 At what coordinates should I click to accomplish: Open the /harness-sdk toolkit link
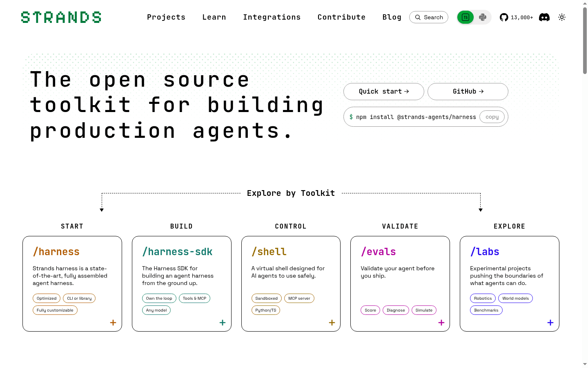pos(177,252)
